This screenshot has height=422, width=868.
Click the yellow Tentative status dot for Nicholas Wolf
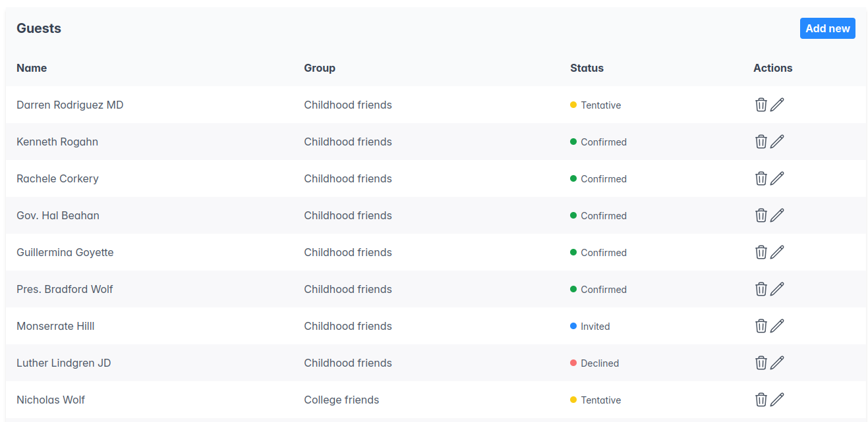coord(575,400)
